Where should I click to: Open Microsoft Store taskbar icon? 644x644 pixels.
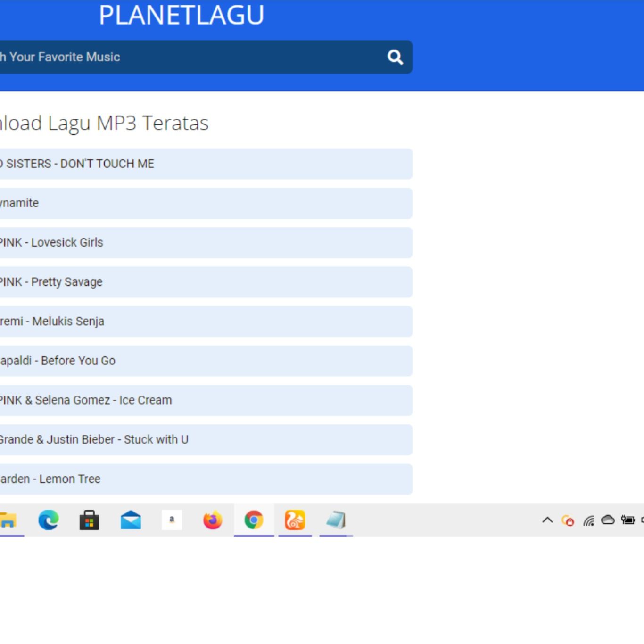coord(89,520)
